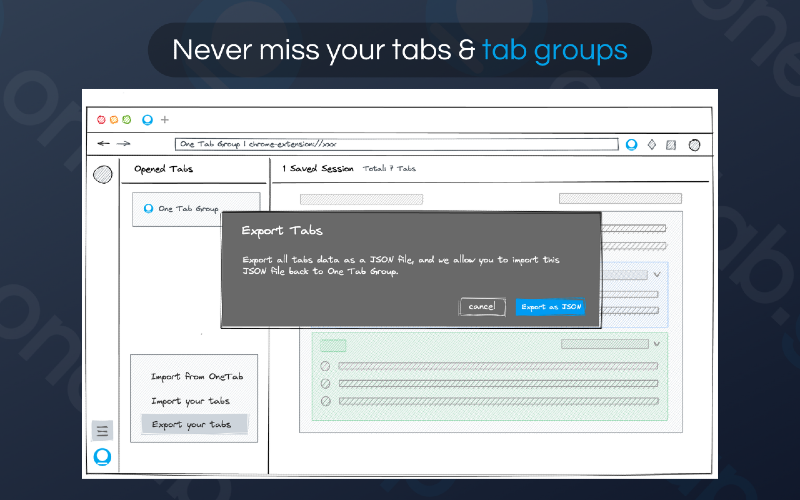Viewport: 800px width, 500px height.
Task: Click the gray placeholder bar at top-right of session
Action: (x=620, y=198)
